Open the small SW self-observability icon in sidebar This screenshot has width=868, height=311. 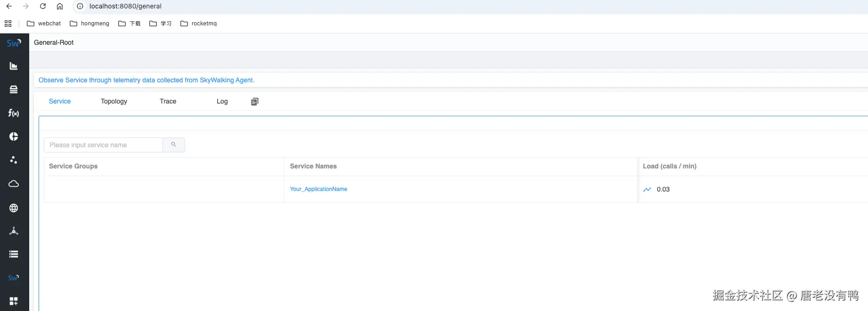(14, 278)
